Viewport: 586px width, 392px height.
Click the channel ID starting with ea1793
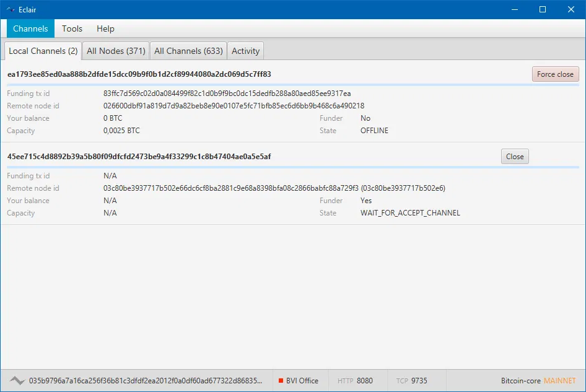[x=139, y=74]
